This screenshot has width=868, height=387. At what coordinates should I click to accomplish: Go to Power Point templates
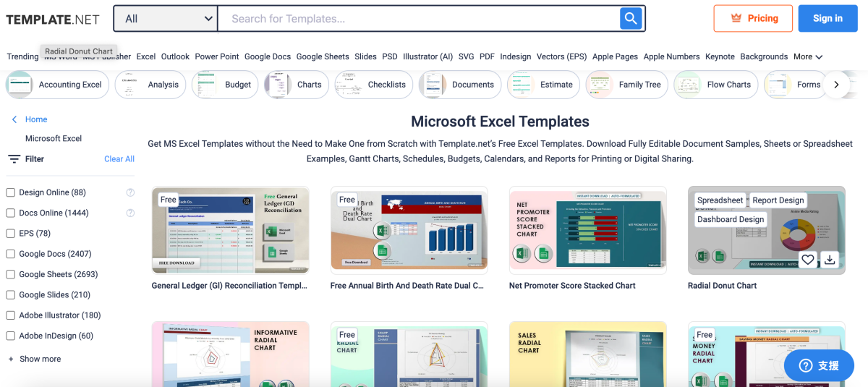coord(217,56)
